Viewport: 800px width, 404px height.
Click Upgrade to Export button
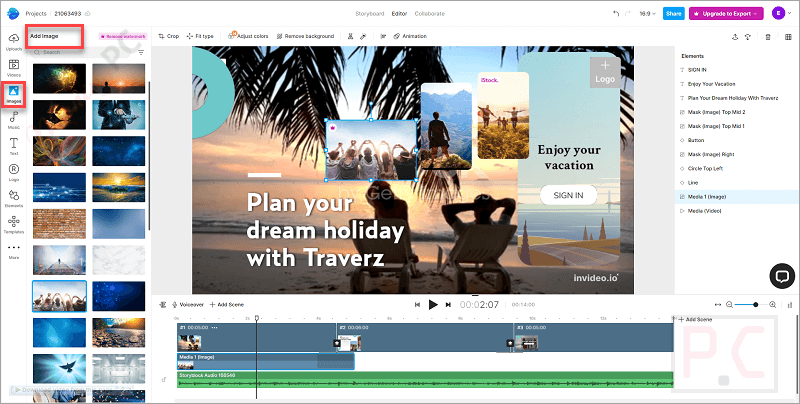click(726, 14)
